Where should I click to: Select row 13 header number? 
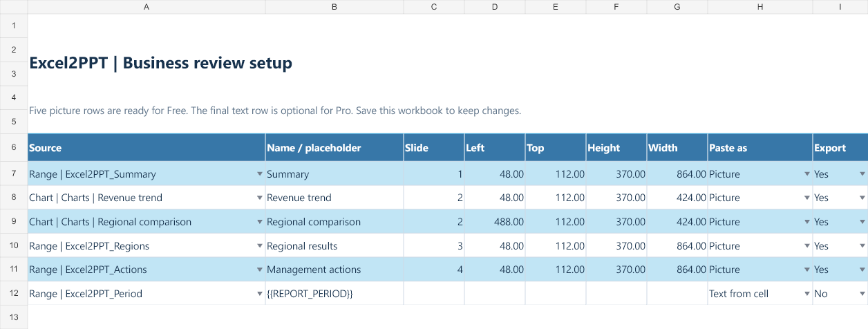click(x=14, y=317)
